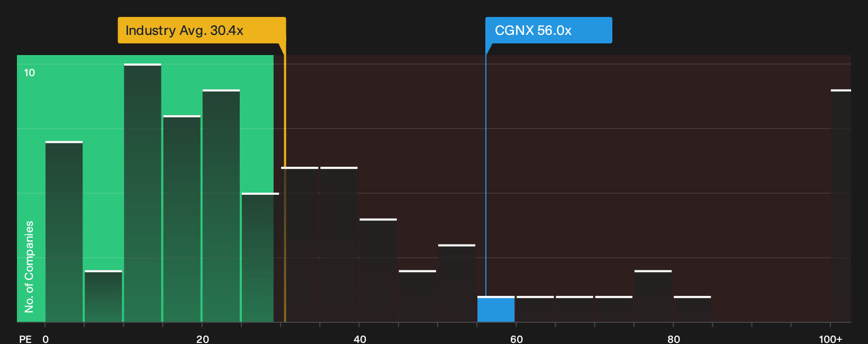Select the blue CGNX histogram bar
868x344 pixels.
[496, 309]
